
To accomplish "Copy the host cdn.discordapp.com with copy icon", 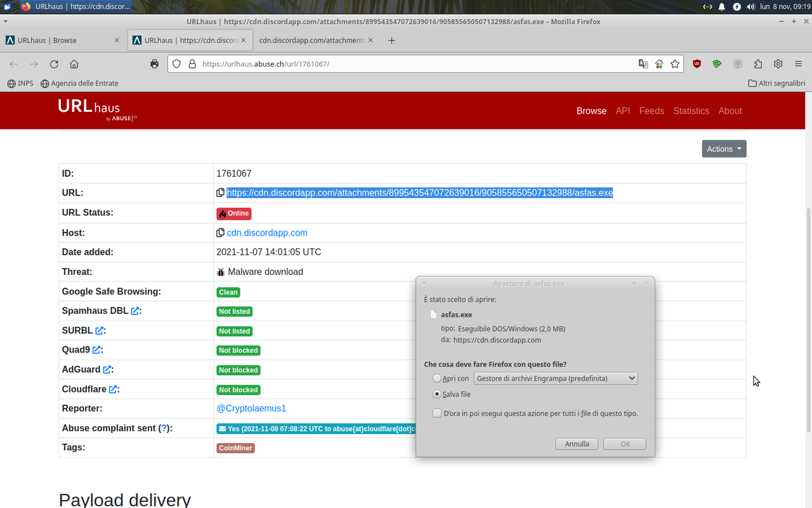I will click(220, 233).
